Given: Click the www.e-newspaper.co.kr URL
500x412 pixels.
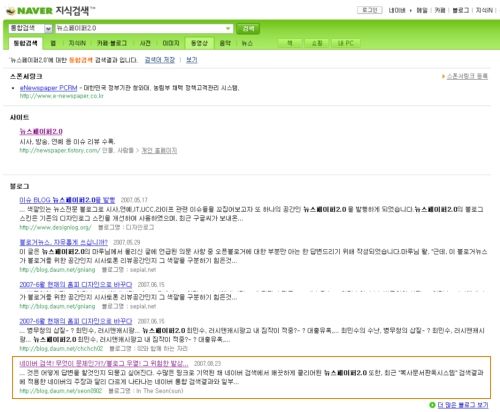Looking at the screenshot, I should [x=62, y=96].
